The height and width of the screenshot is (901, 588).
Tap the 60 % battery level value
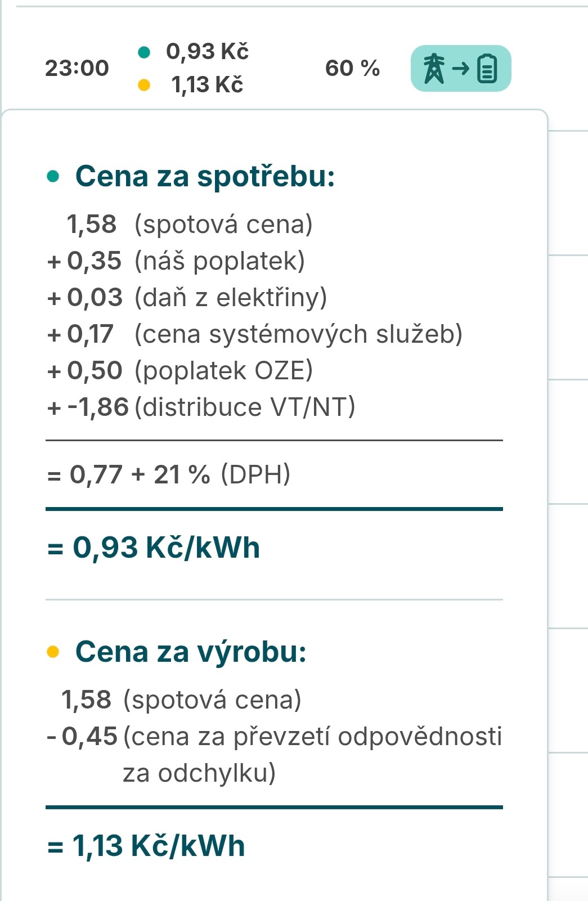pos(352,68)
